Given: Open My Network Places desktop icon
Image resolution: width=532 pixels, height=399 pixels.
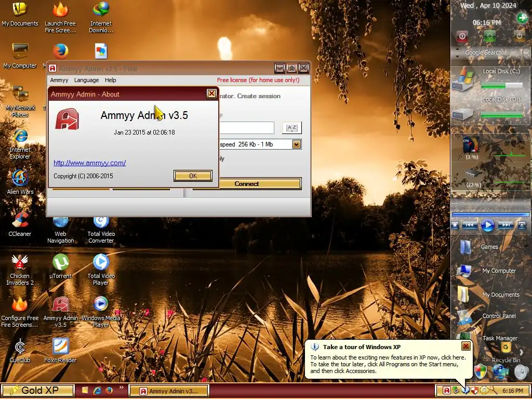Looking at the screenshot, I should pyautogui.click(x=20, y=101).
